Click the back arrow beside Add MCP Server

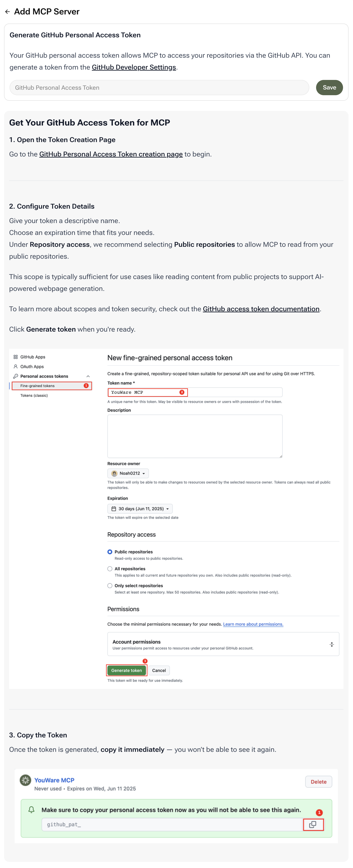pyautogui.click(x=7, y=11)
